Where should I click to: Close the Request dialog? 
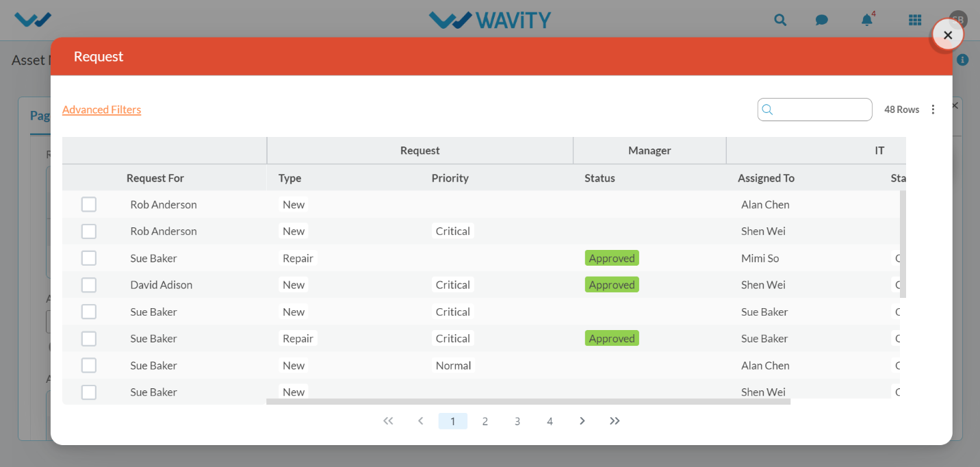coord(948,35)
